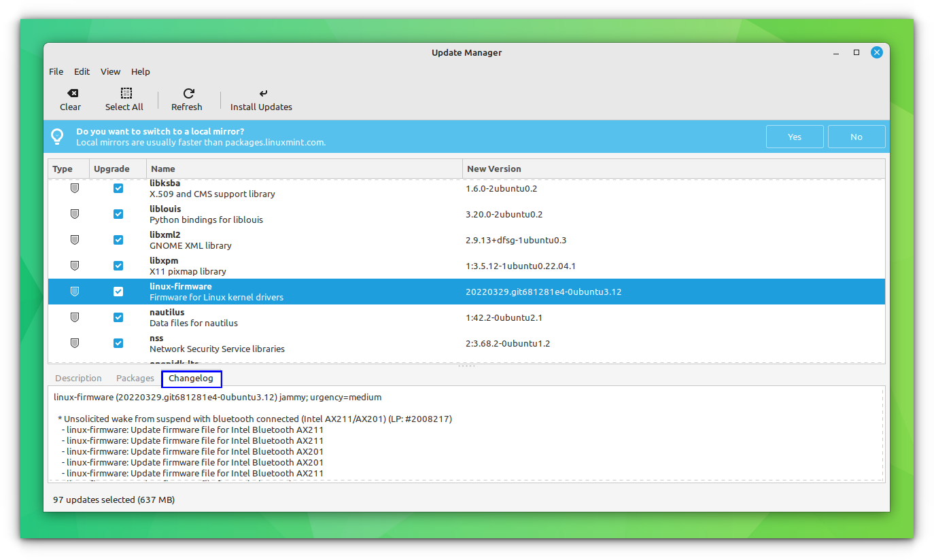The image size is (934, 560).
Task: Click the lightbulb icon in the mirror banner
Action: point(57,136)
